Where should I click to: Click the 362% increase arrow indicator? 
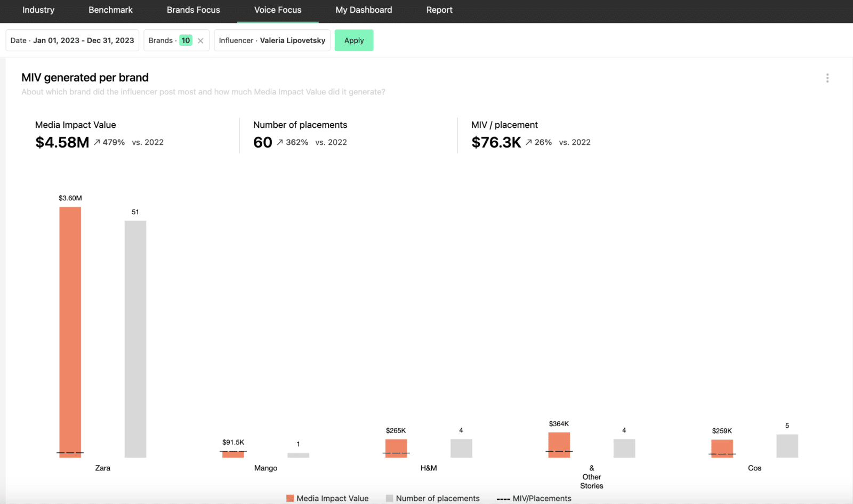pos(280,142)
